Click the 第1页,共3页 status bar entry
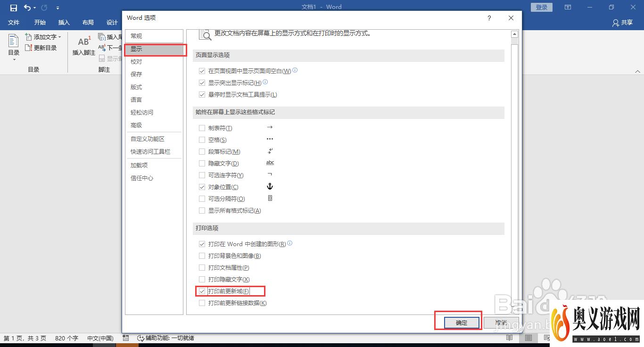This screenshot has width=644, height=347. click(x=25, y=338)
